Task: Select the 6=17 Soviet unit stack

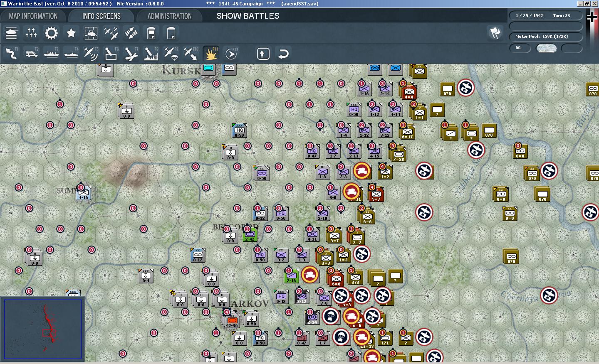Action: 408,132
